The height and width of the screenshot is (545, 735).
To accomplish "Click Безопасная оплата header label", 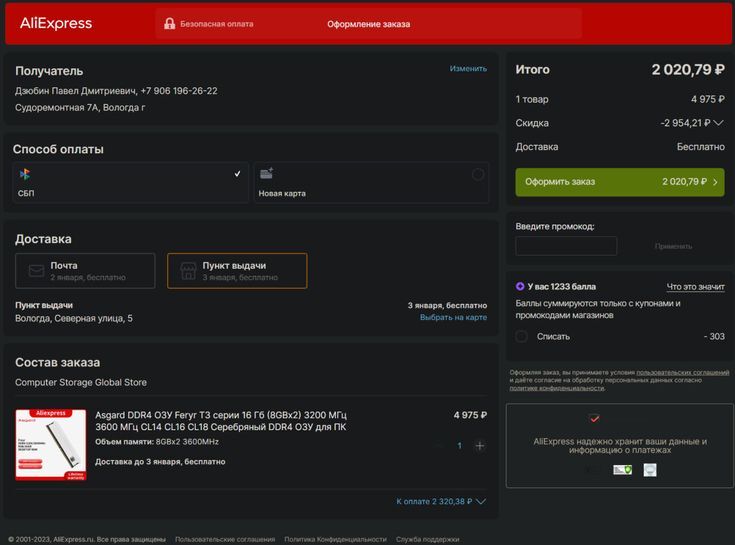I will (217, 24).
